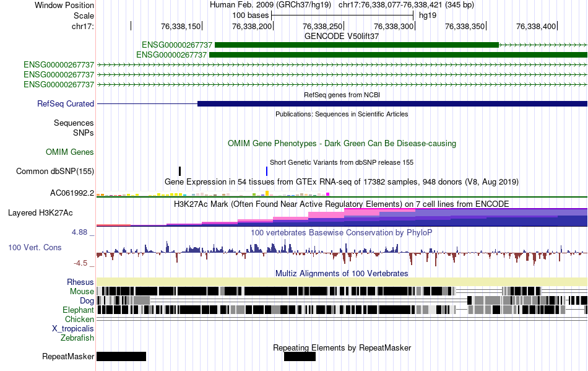588x371 pixels.
Task: Click the Elephant alignment label
Action: point(79,310)
